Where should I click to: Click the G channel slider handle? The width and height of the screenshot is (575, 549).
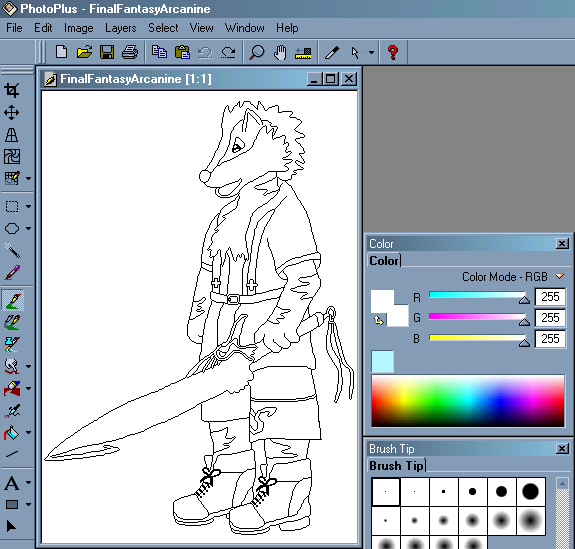524,322
